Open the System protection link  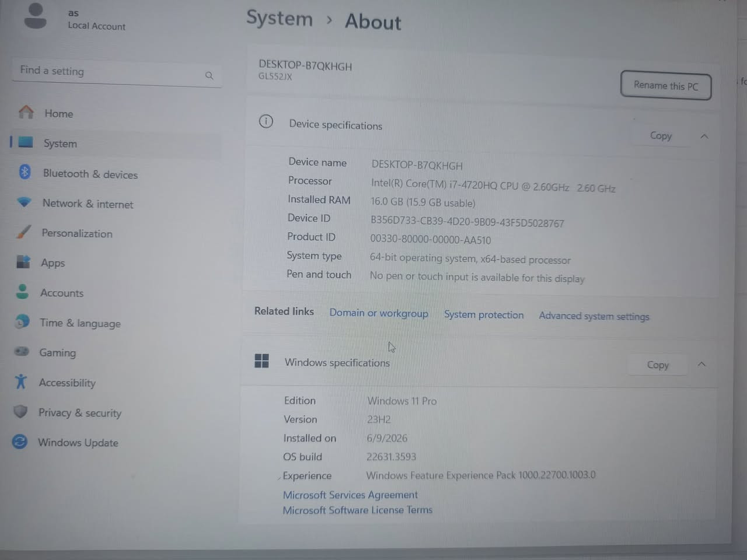click(484, 314)
